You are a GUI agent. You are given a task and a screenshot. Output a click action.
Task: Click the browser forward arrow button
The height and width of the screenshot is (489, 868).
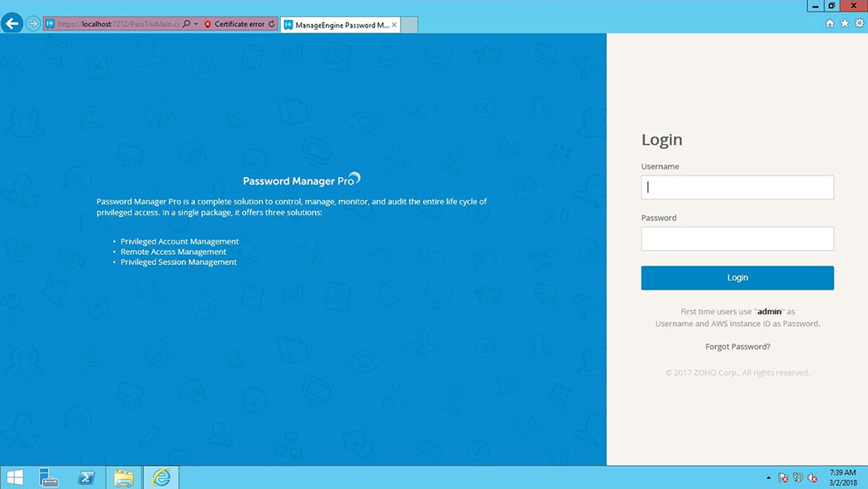coord(33,24)
